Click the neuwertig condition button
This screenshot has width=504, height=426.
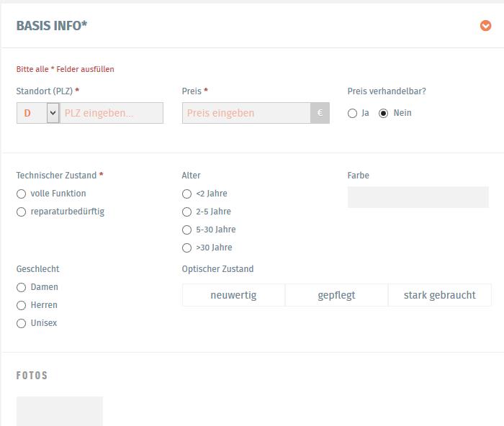point(234,295)
